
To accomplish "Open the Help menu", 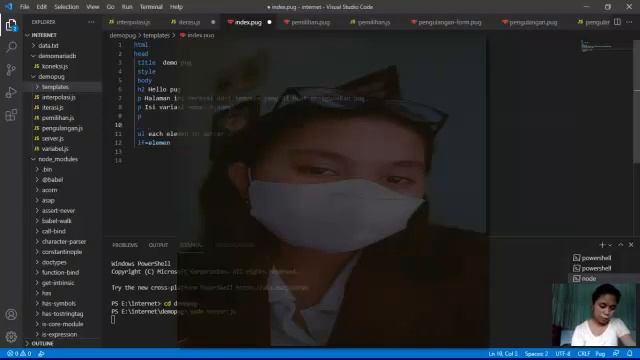I will [176, 7].
